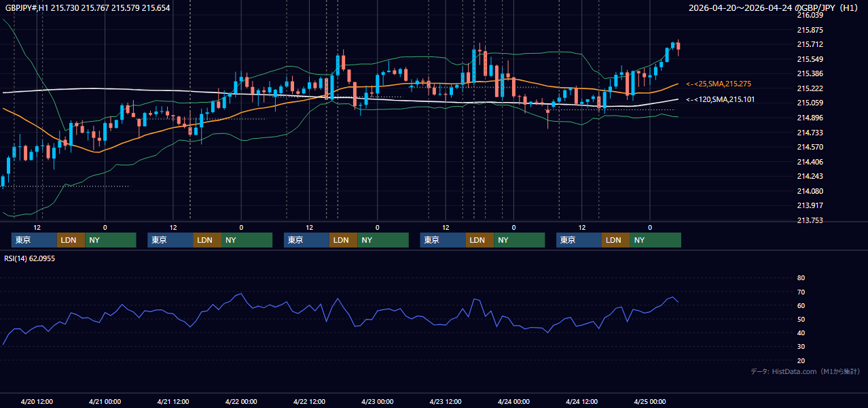This screenshot has width=868, height=408.
Task: Click the RSI axis value 40
Action: 801,333
